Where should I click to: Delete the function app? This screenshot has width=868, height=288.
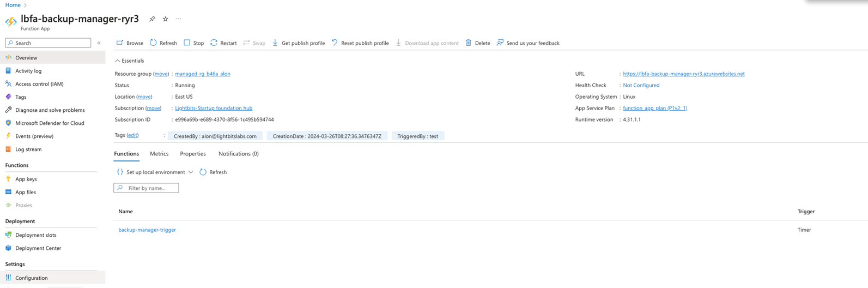coord(477,43)
